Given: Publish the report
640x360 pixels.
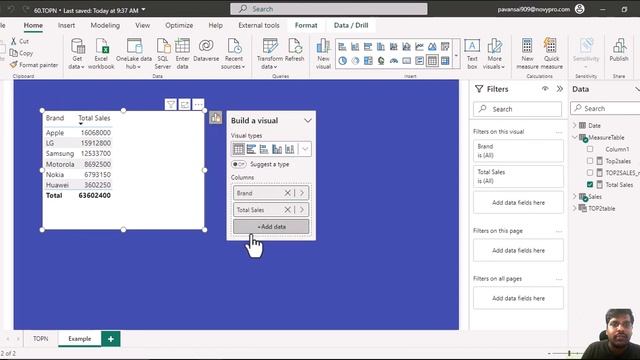Looking at the screenshot, I should tap(619, 50).
